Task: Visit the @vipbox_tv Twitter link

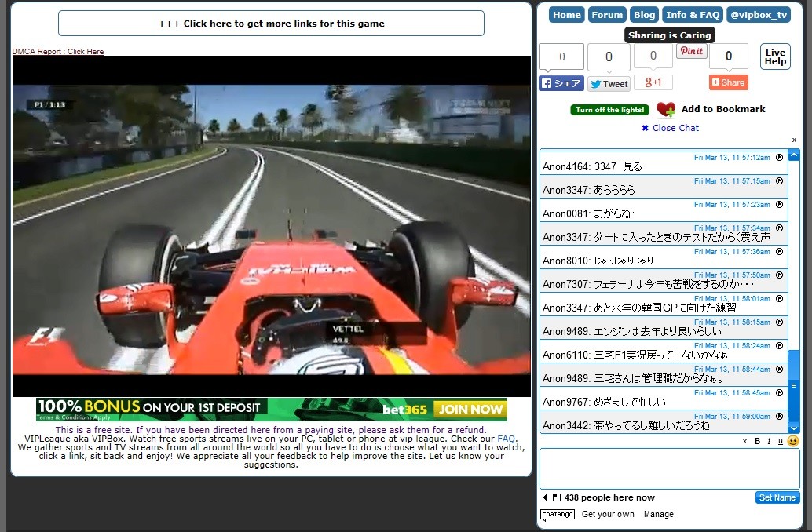Action: 759,15
